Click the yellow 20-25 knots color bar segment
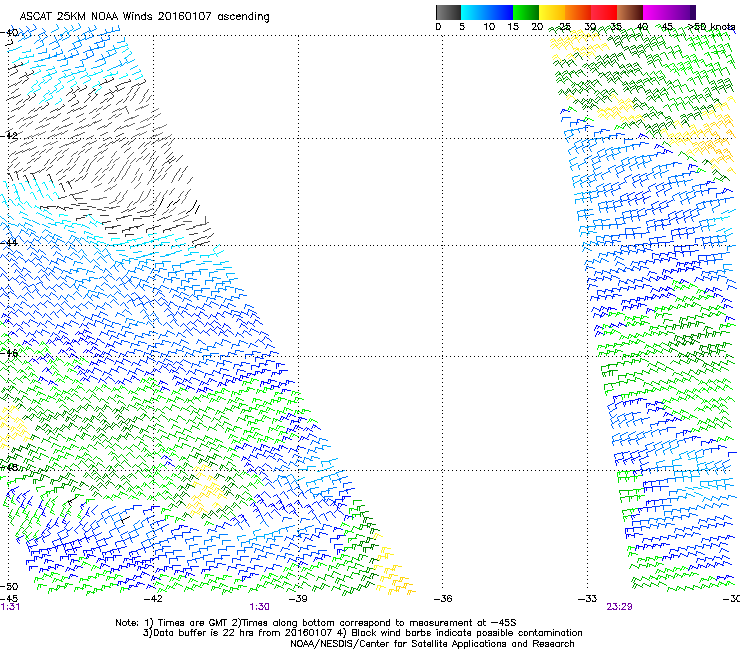 coord(552,12)
